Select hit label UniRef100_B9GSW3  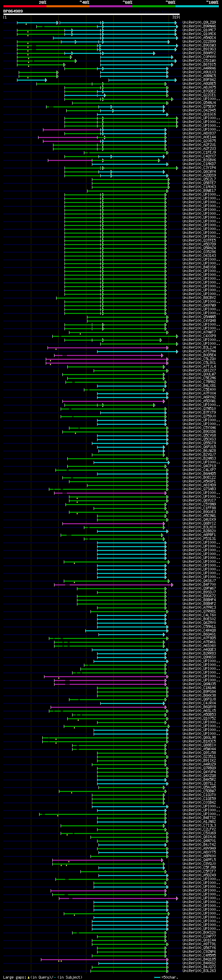[x=199, y=45]
